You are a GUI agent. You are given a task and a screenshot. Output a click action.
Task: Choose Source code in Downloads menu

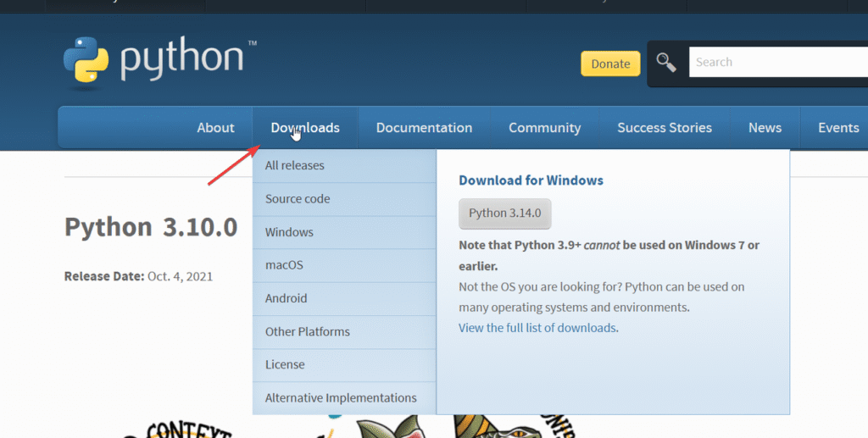[x=298, y=199]
